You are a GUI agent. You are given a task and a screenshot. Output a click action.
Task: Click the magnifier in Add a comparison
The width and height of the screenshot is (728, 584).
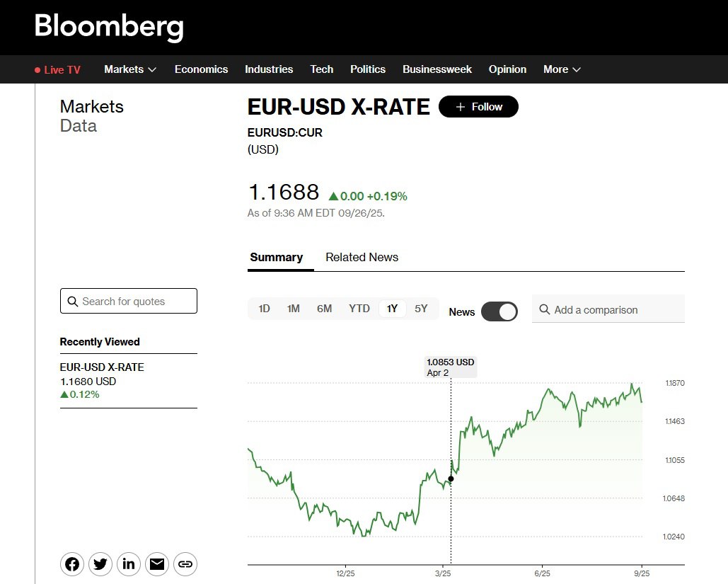(545, 309)
